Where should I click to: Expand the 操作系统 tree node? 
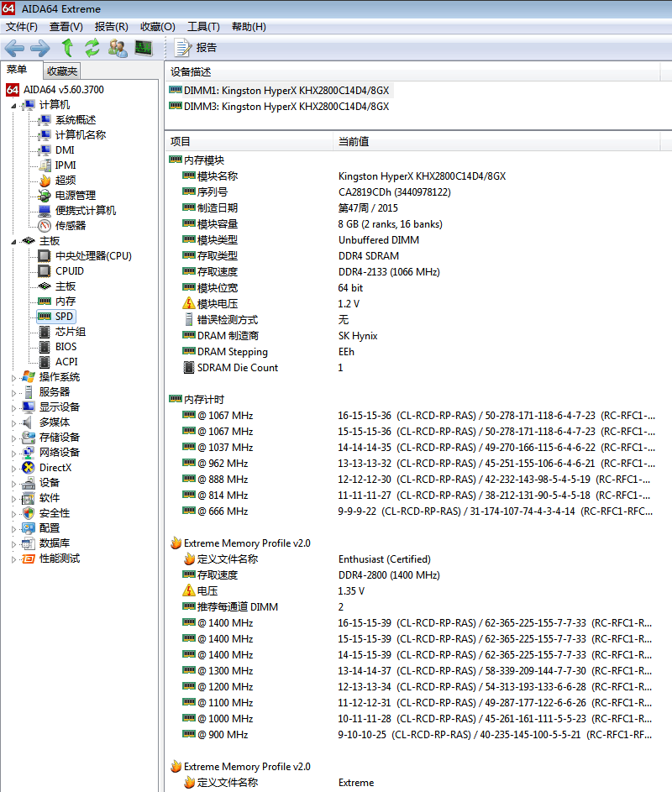[13, 378]
